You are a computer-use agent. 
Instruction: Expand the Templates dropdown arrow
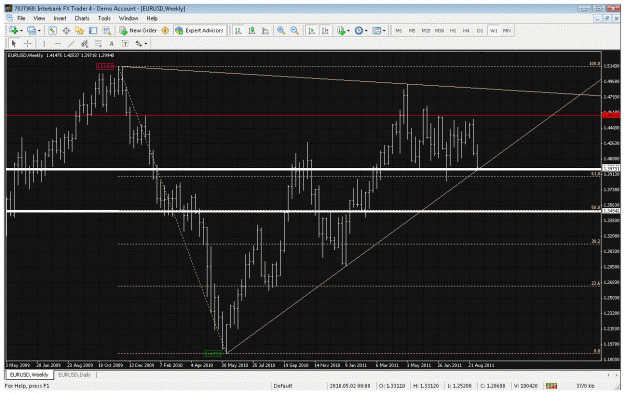coord(384,31)
